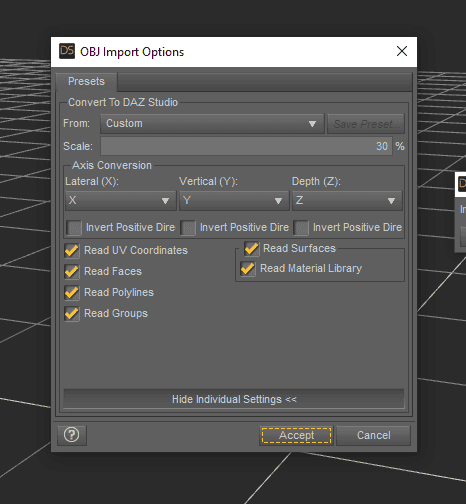Enable Invert Positive Direction under Vertical (Y)

pyautogui.click(x=188, y=228)
